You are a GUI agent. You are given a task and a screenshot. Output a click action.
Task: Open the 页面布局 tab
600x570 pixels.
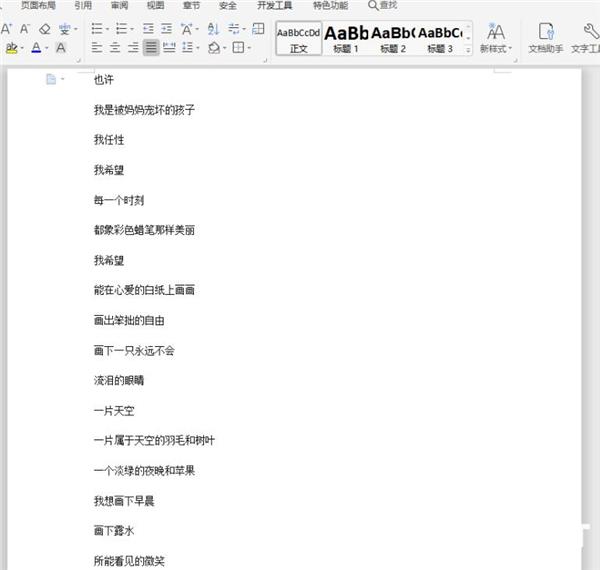38,5
